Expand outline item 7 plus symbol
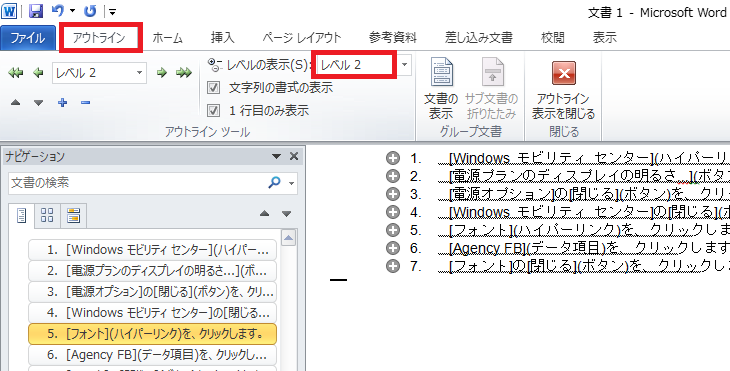The height and width of the screenshot is (371, 730). (x=393, y=266)
